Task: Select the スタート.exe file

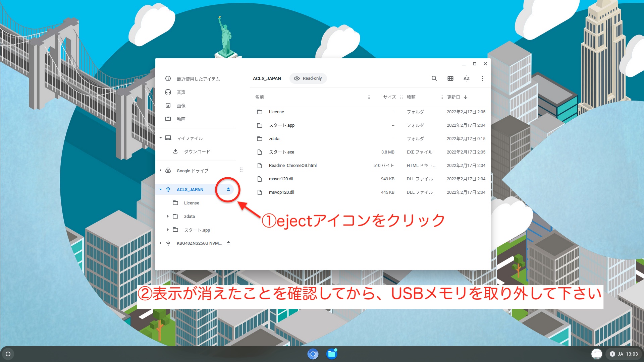Action: pos(370,152)
